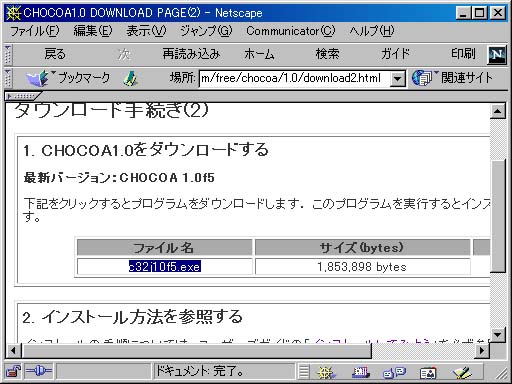Click the vertical scrollbar down arrow
Image resolution: width=512 pixels, height=384 pixels.
tap(498, 334)
